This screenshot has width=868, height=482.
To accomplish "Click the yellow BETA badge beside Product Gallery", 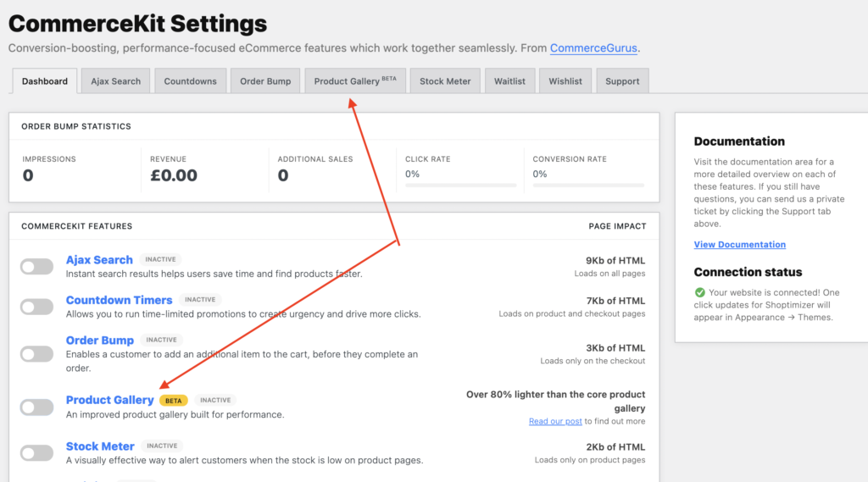I will pyautogui.click(x=173, y=400).
